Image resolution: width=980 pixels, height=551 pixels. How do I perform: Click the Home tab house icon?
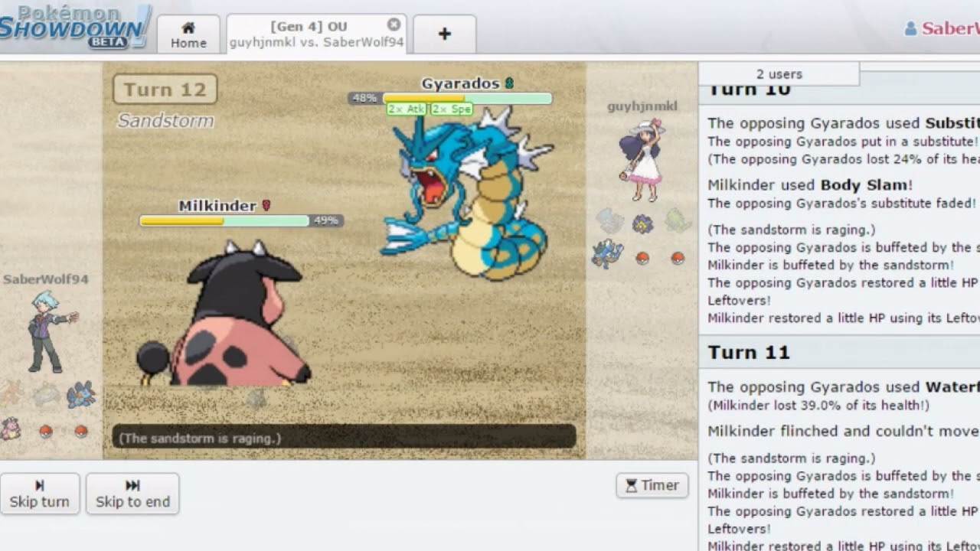click(188, 28)
